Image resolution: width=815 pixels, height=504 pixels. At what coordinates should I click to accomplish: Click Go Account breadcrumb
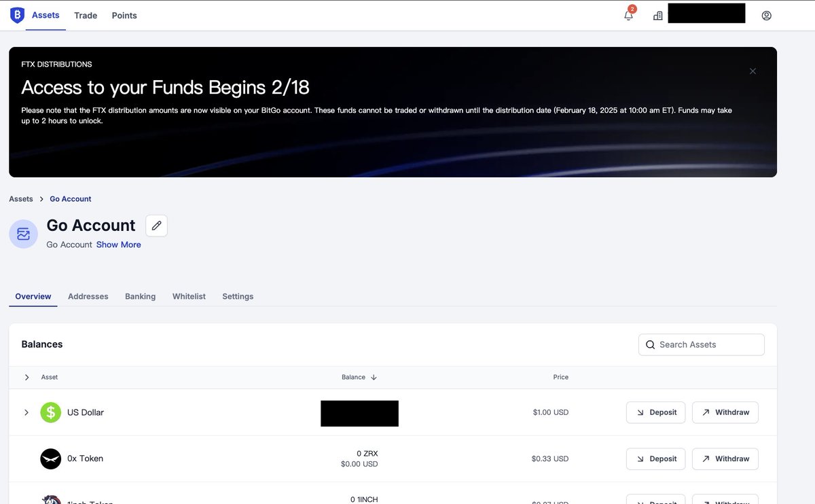tap(71, 199)
